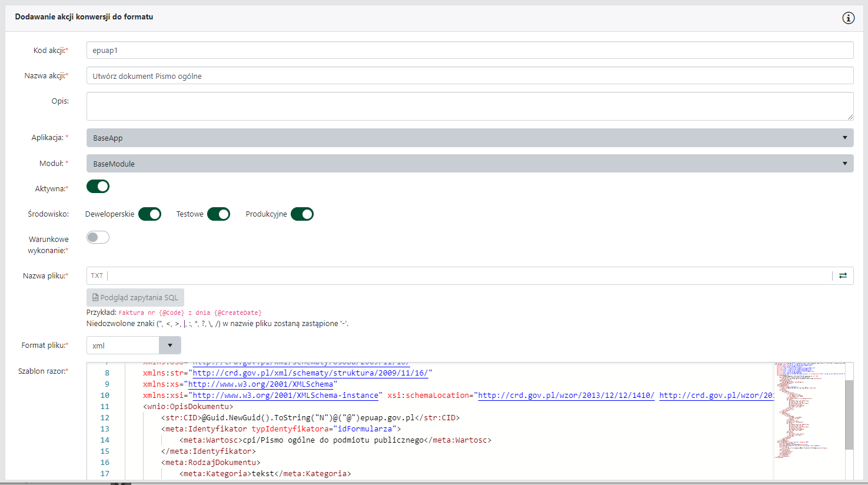Open the Aplikacja dropdown showing BaseApp

pyautogui.click(x=470, y=138)
